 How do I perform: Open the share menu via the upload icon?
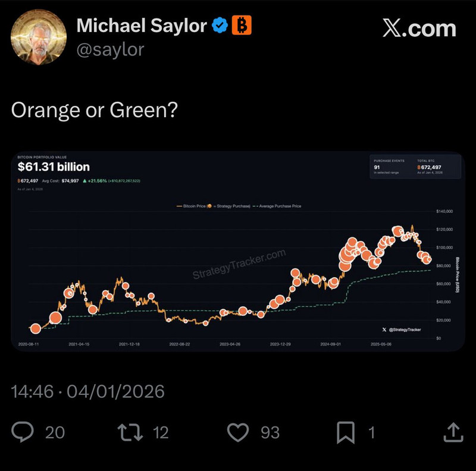[453, 432]
